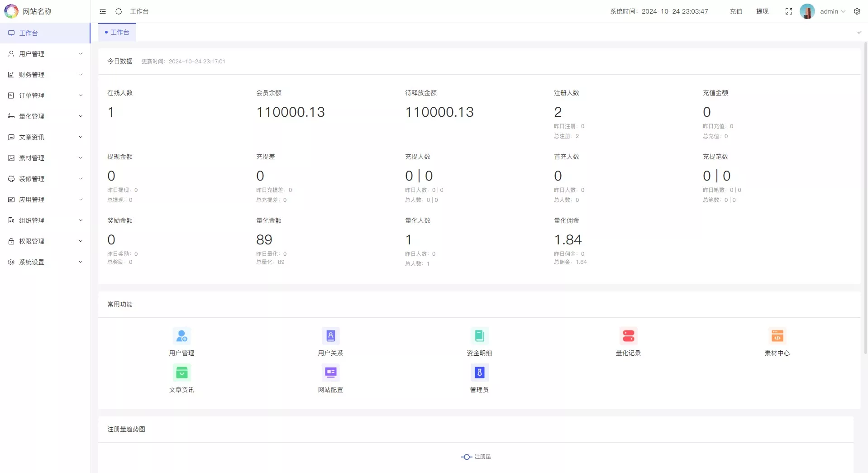
Task: Click the refresh icon in the toolbar
Action: click(x=118, y=11)
